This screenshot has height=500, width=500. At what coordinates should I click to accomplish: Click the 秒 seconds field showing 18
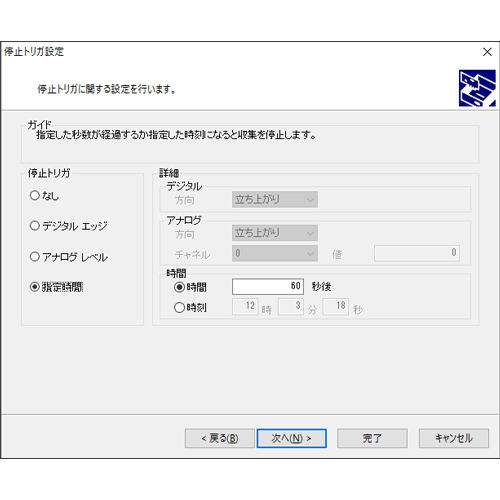336,306
